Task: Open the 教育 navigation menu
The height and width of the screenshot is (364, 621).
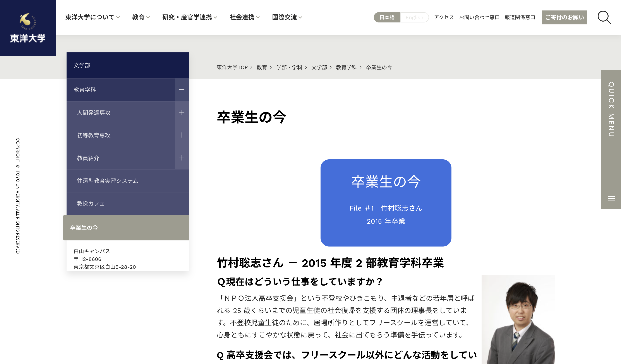Action: 141,17
